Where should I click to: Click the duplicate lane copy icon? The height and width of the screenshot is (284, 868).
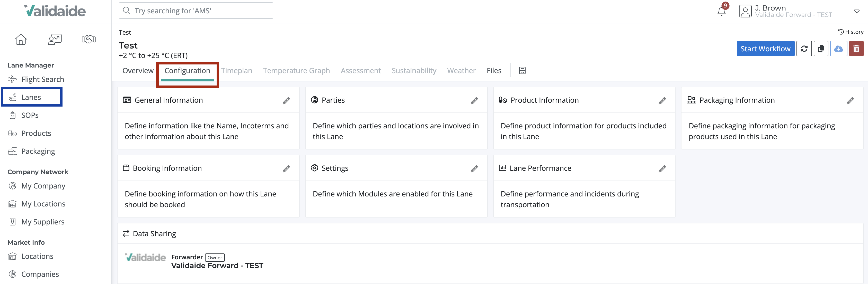point(821,49)
